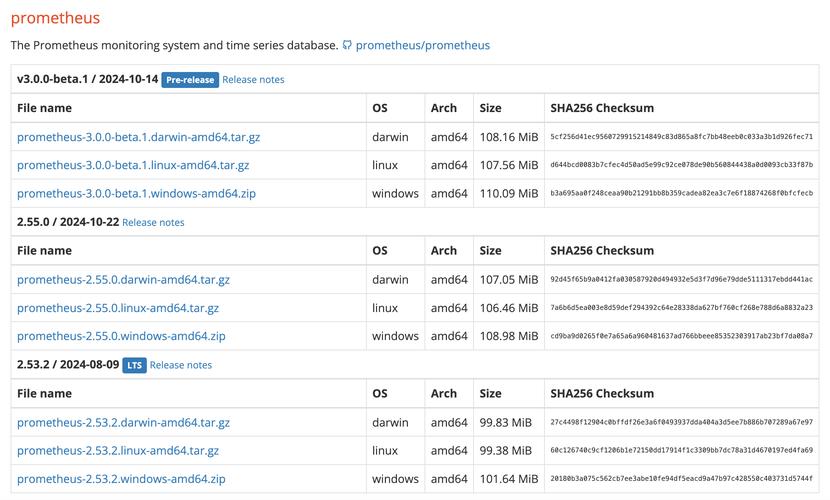The height and width of the screenshot is (500, 830).
Task: Click SHA256 checksum of 3.0.0-beta.1 darwin build
Action: 681,137
